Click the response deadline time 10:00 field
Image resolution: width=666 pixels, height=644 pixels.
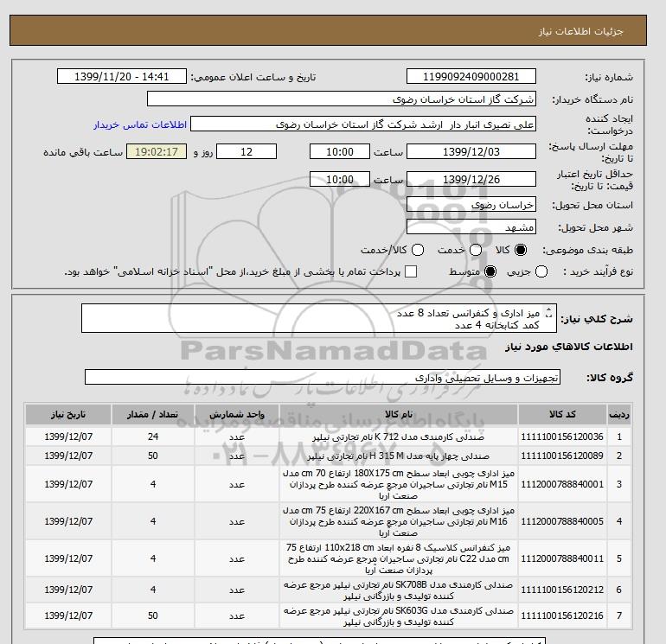[x=339, y=151]
